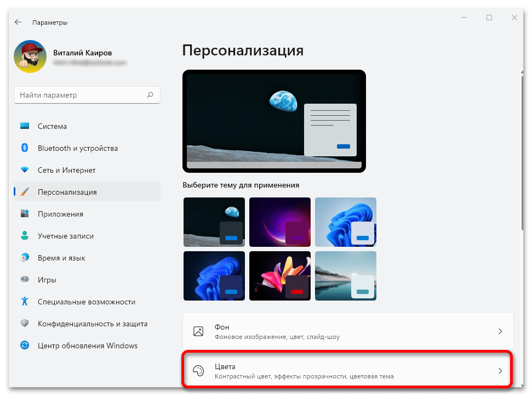
Task: Click the accessibility figure icon
Action: (25, 301)
